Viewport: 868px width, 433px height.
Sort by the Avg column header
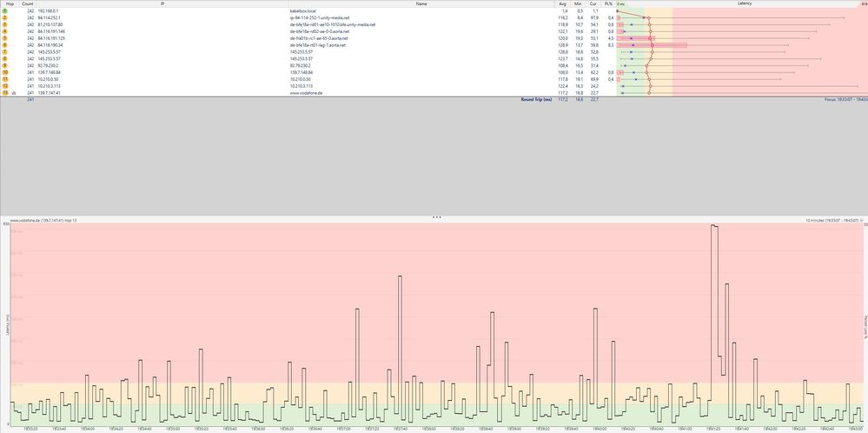563,3
